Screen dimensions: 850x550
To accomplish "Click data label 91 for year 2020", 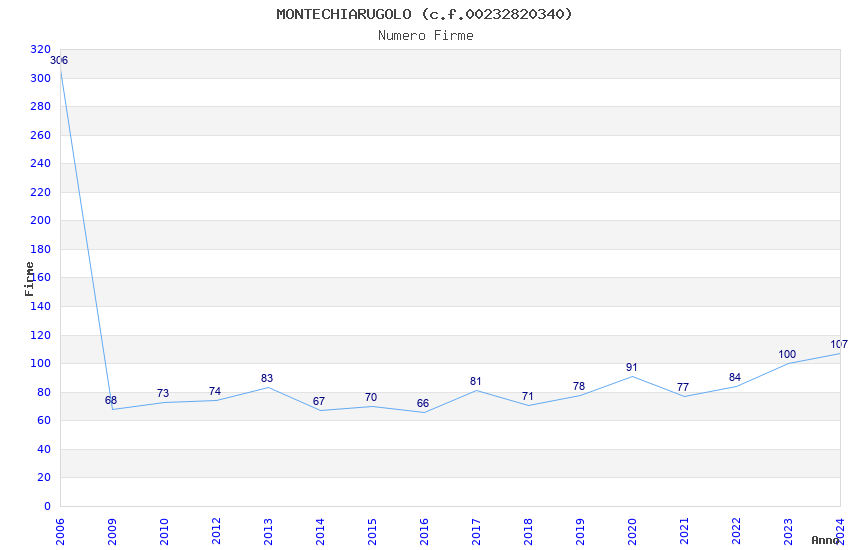I will 632,367.
